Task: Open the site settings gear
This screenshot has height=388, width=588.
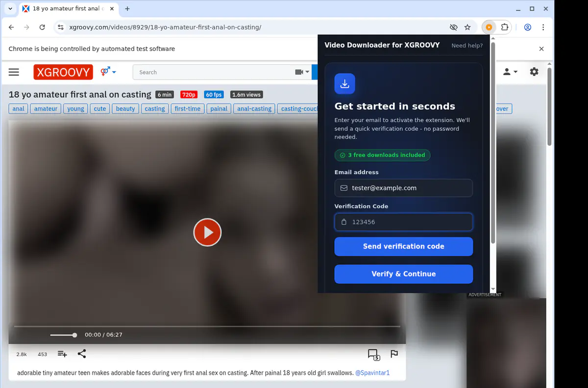Action: coord(534,72)
